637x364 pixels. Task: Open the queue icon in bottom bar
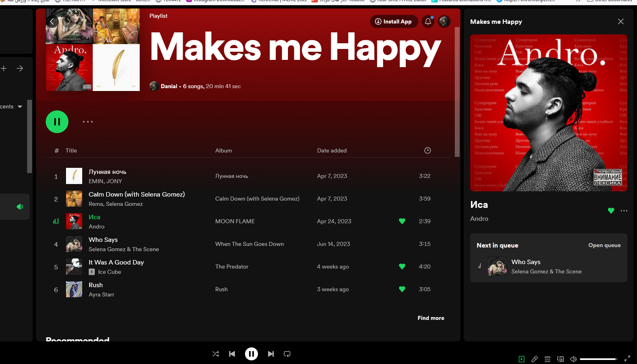548,359
